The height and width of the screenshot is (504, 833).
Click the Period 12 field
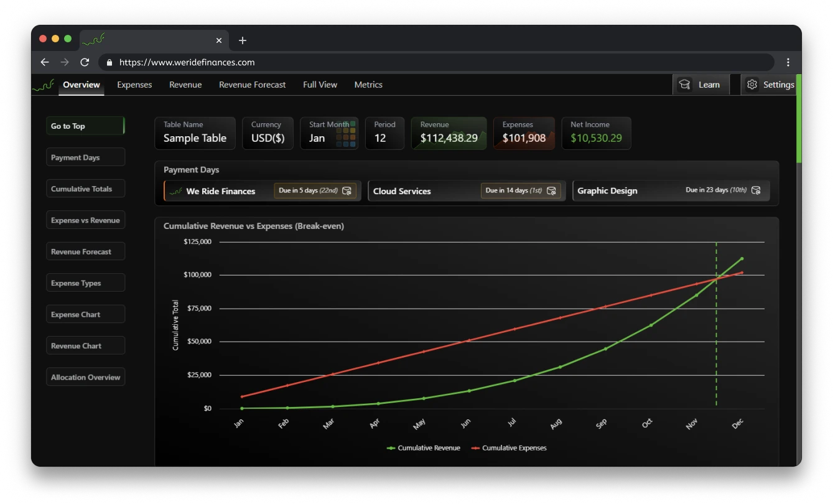[x=384, y=133]
